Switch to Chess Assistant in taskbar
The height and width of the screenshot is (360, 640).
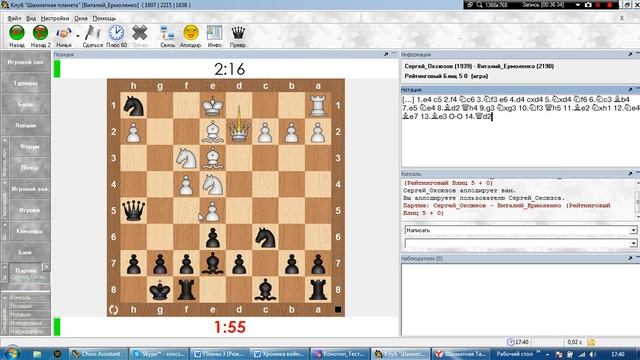98,354
